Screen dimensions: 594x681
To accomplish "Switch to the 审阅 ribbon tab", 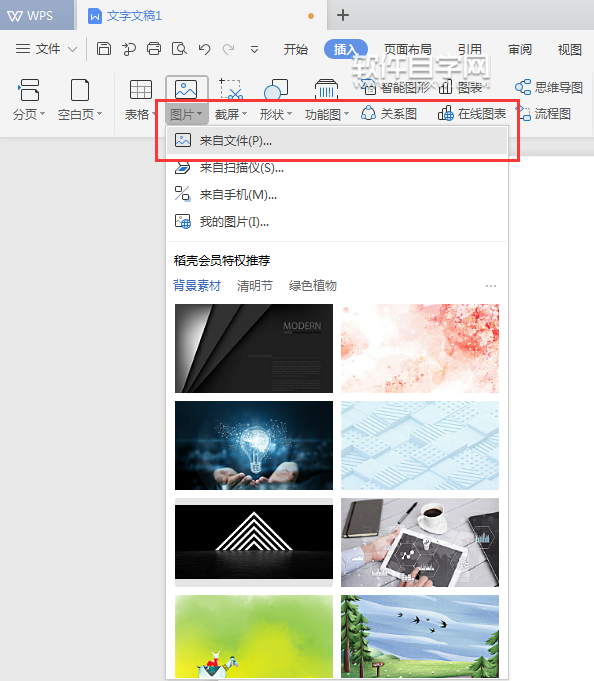I will [x=520, y=49].
